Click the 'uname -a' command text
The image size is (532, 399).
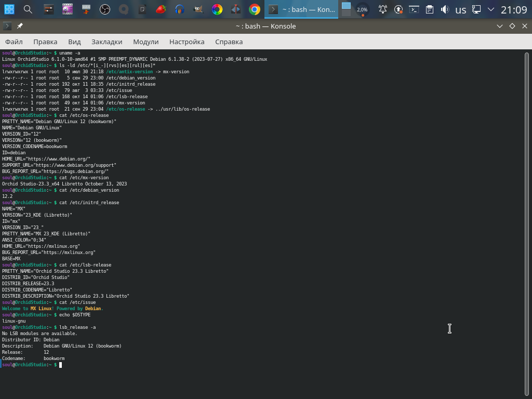pos(70,53)
